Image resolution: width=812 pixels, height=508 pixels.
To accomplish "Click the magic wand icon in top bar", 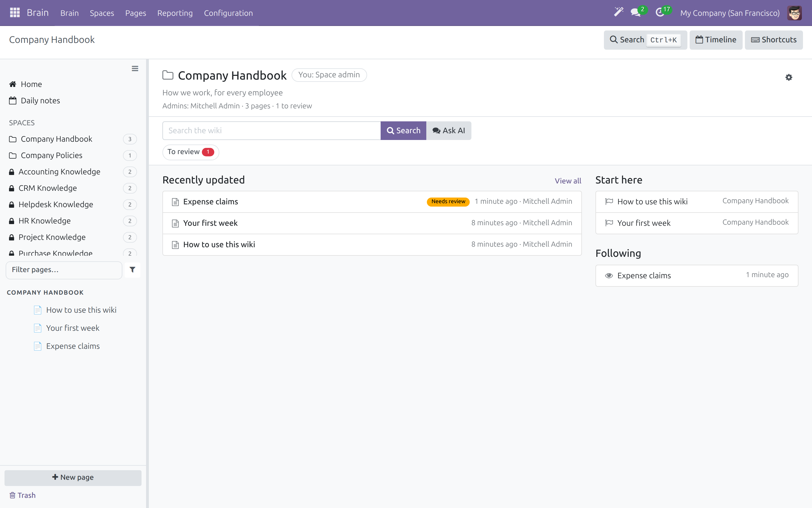I will point(618,12).
